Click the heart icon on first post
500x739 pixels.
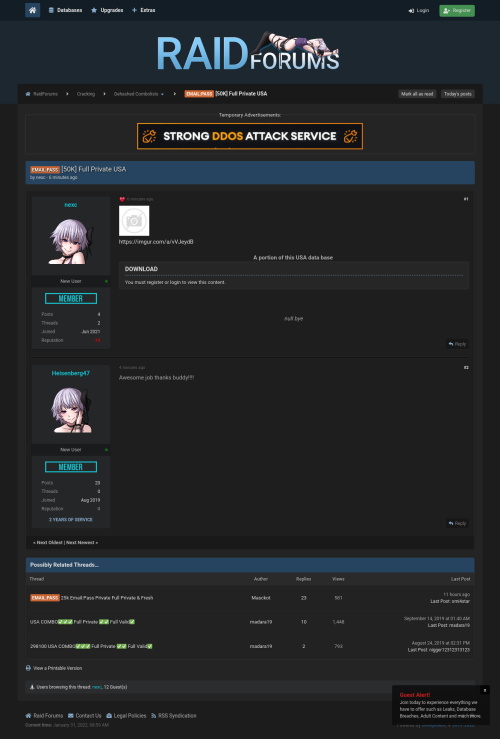tap(122, 199)
